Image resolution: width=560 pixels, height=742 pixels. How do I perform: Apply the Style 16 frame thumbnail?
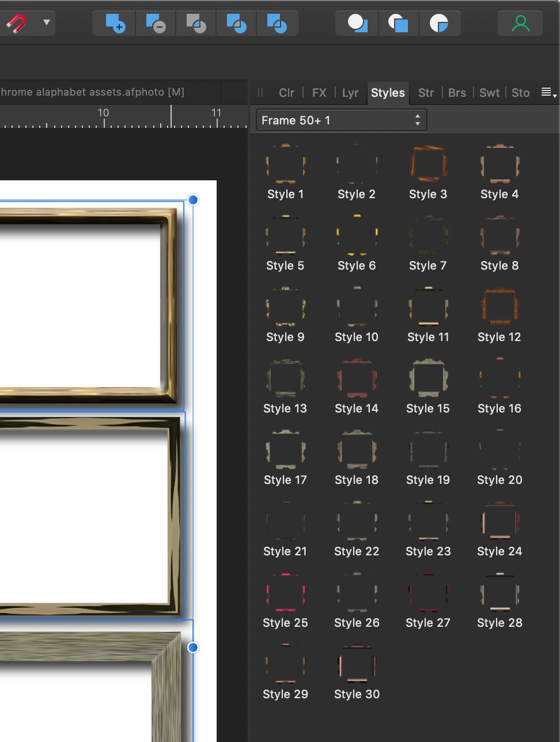pyautogui.click(x=500, y=378)
